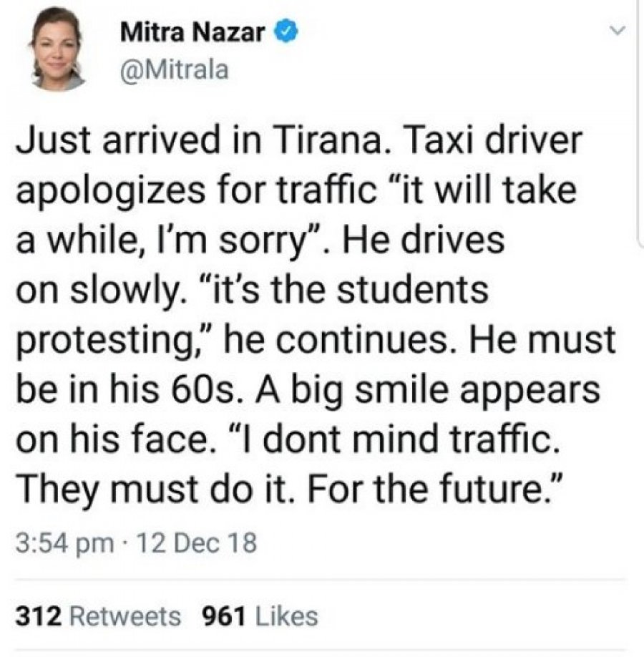Click the scrollbar on the right edge
This screenshot has height=657, width=644.
coord(639,143)
